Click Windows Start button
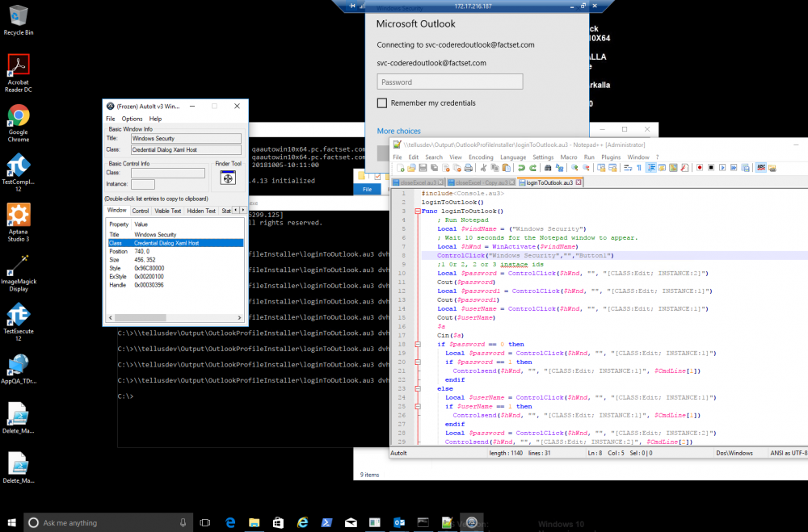 [12, 522]
